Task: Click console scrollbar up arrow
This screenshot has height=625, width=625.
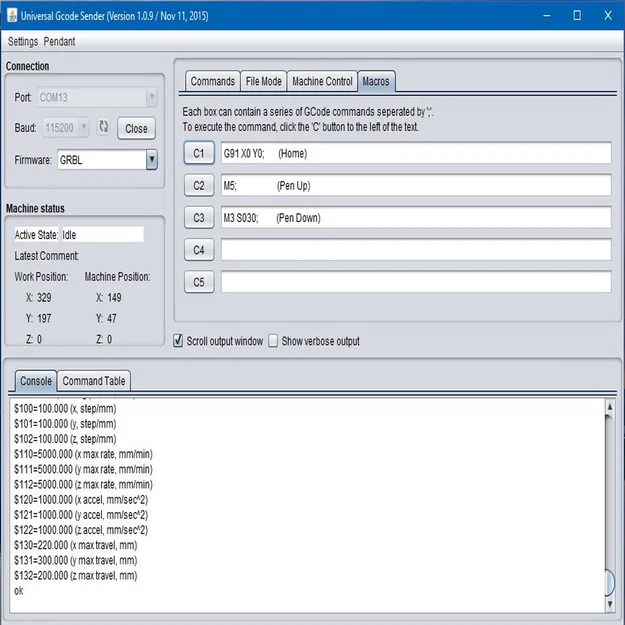Action: tap(609, 407)
